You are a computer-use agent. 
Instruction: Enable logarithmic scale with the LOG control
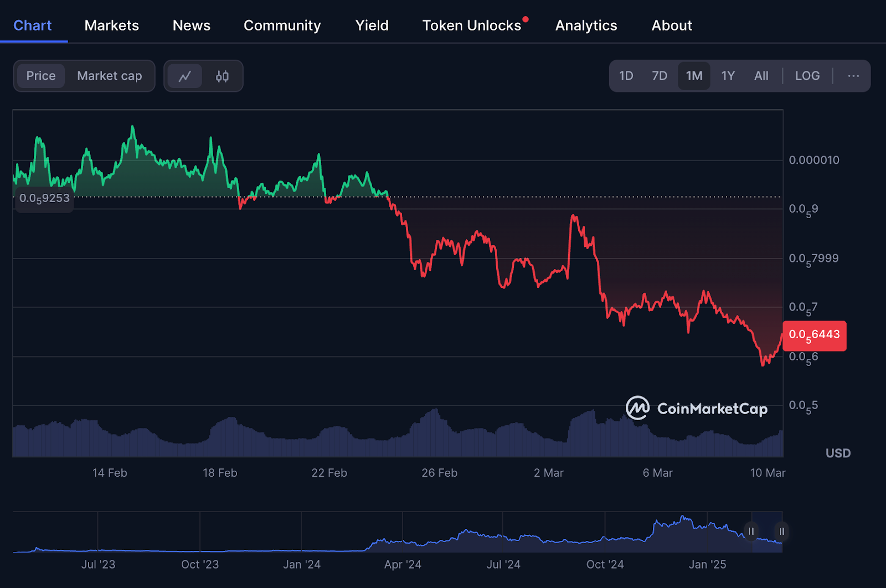click(x=807, y=76)
